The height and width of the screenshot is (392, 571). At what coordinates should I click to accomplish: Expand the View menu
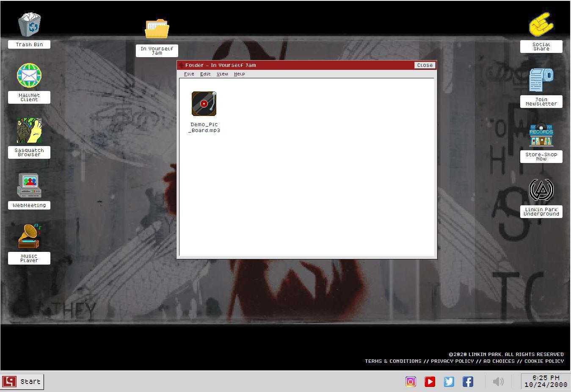(x=222, y=74)
